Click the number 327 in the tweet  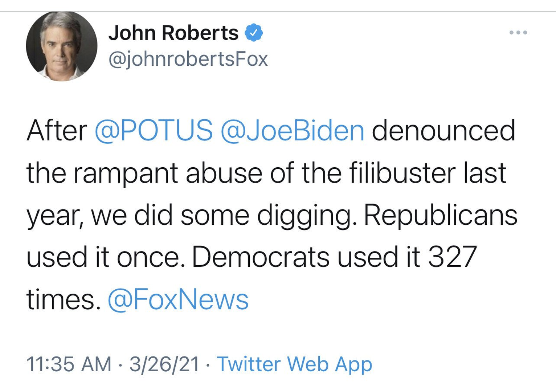(x=452, y=257)
